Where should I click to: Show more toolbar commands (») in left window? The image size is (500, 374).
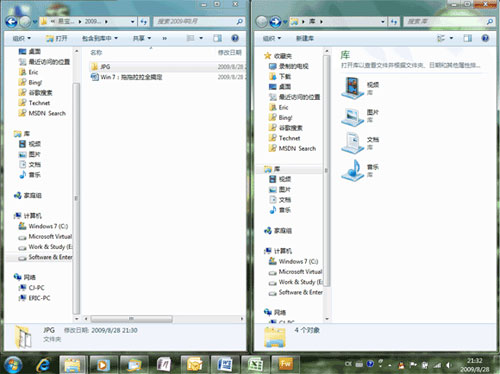click(164, 39)
